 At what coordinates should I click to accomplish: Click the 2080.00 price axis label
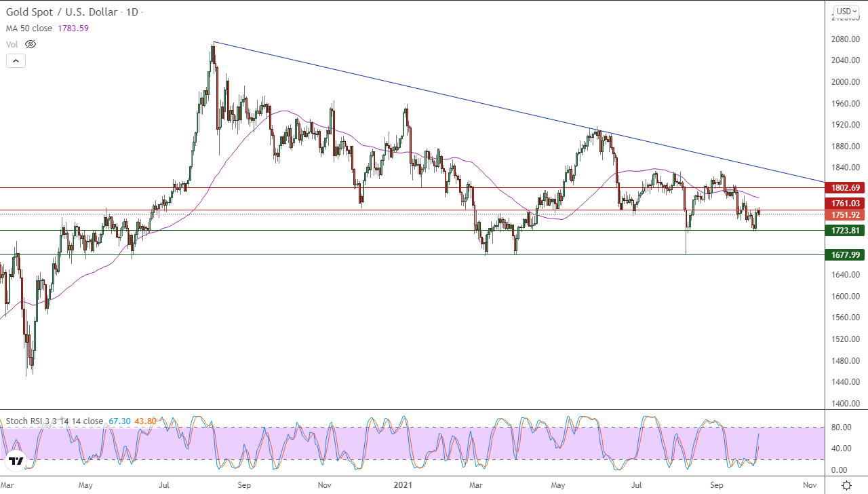point(846,39)
